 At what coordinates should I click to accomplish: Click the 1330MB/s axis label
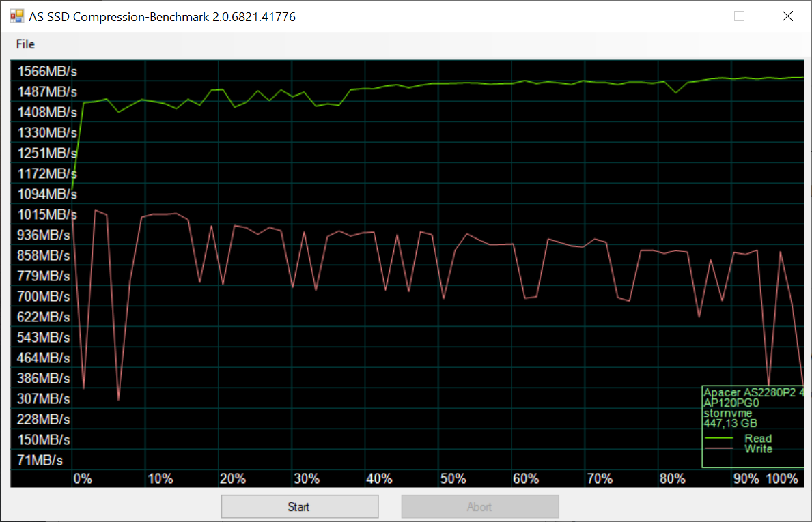click(47, 133)
